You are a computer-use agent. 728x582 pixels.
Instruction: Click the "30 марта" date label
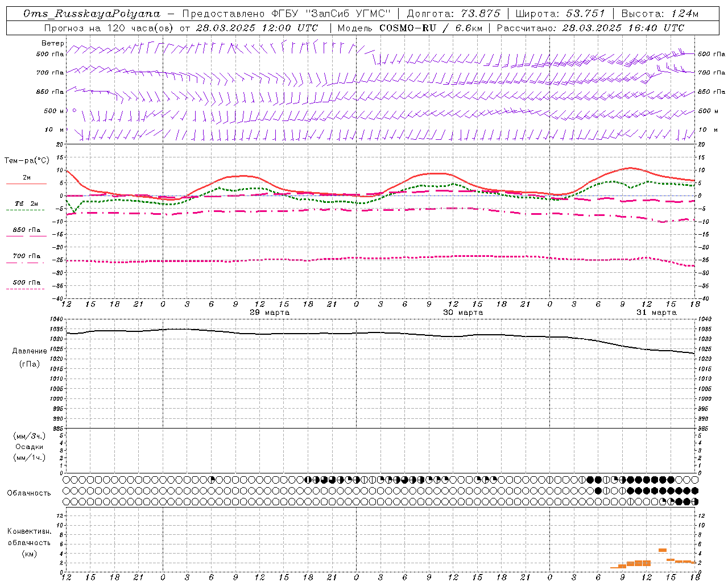coord(463,312)
